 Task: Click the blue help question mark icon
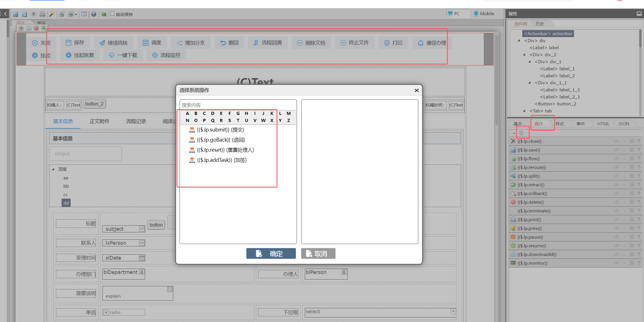[94, 14]
